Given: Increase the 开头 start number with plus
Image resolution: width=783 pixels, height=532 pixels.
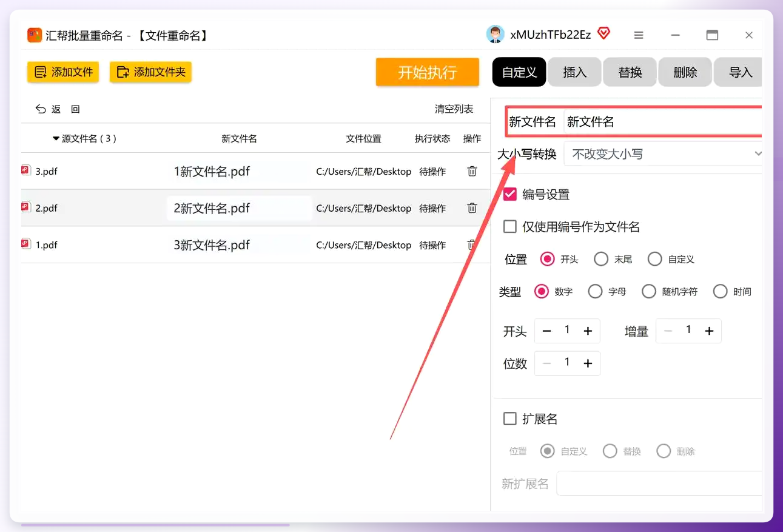Looking at the screenshot, I should [x=587, y=331].
